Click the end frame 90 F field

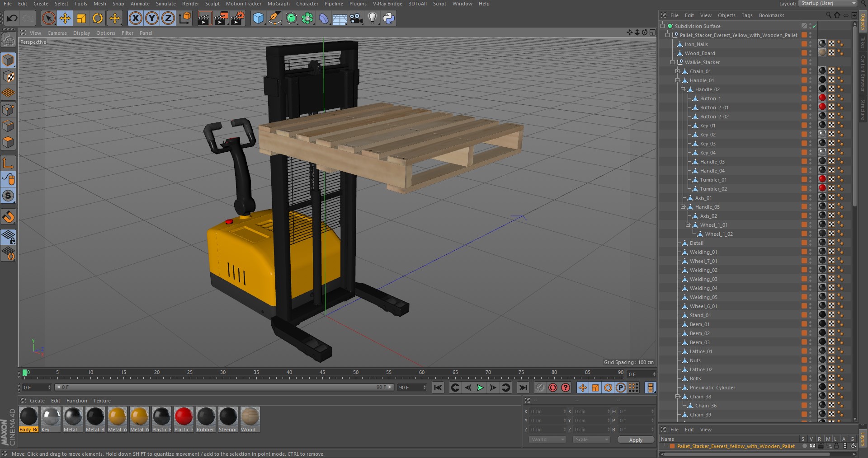412,388
